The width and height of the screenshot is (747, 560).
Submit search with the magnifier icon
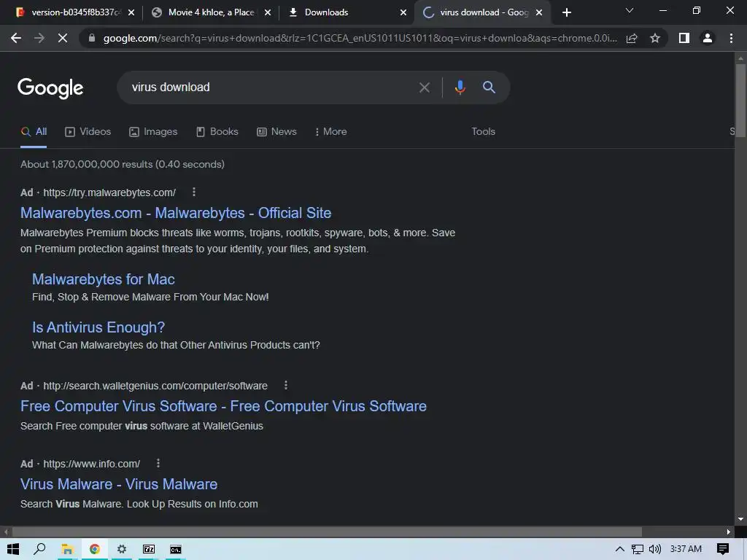489,87
